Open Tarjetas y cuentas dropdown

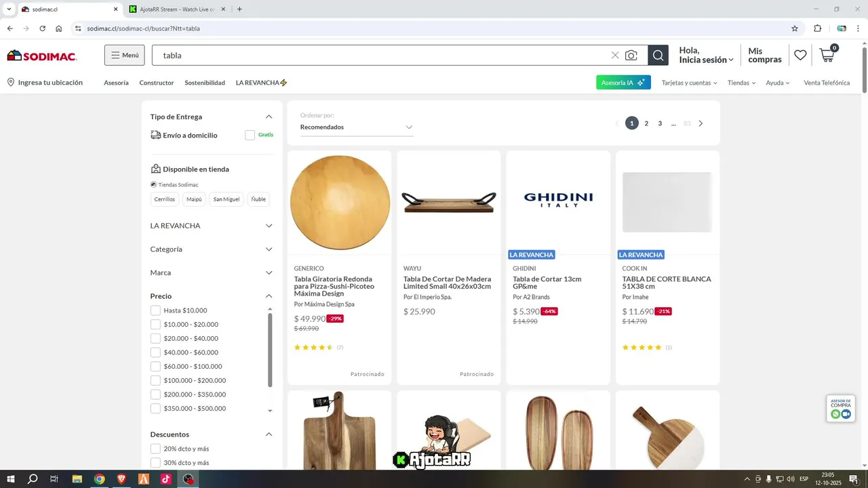pos(689,83)
